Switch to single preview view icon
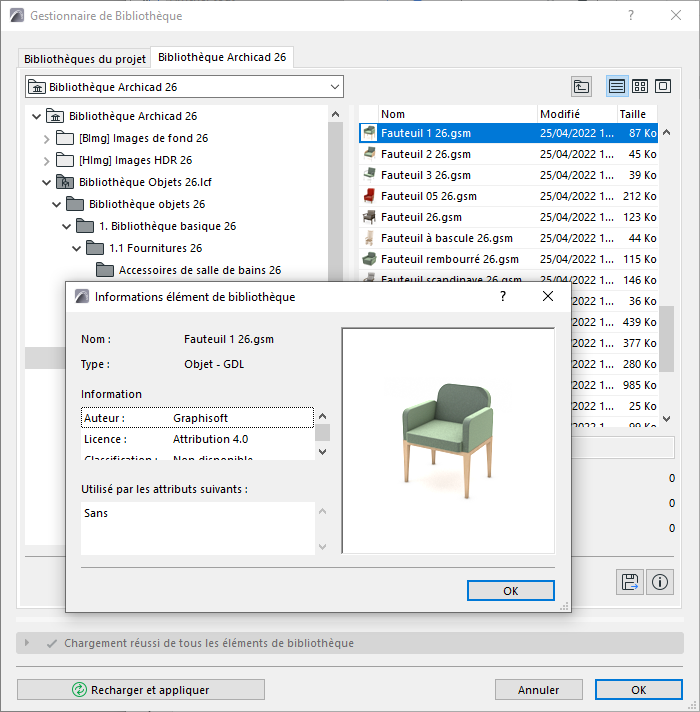This screenshot has width=700, height=712. click(x=663, y=86)
